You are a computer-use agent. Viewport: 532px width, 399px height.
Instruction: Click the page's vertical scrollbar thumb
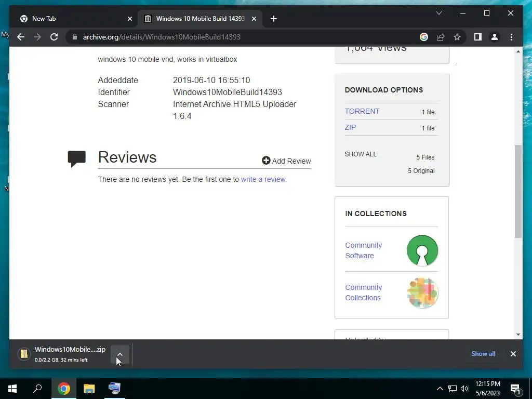(518, 191)
